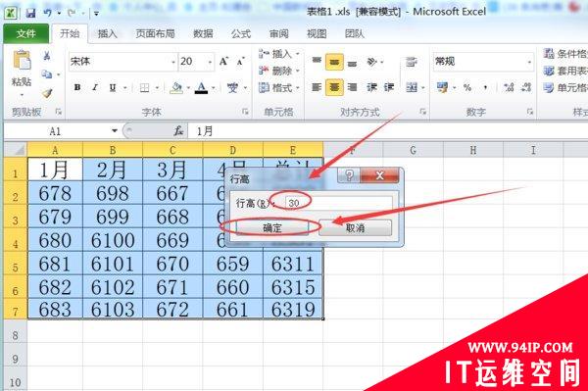588x391 pixels.
Task: Click the percent style icon
Action: click(467, 88)
